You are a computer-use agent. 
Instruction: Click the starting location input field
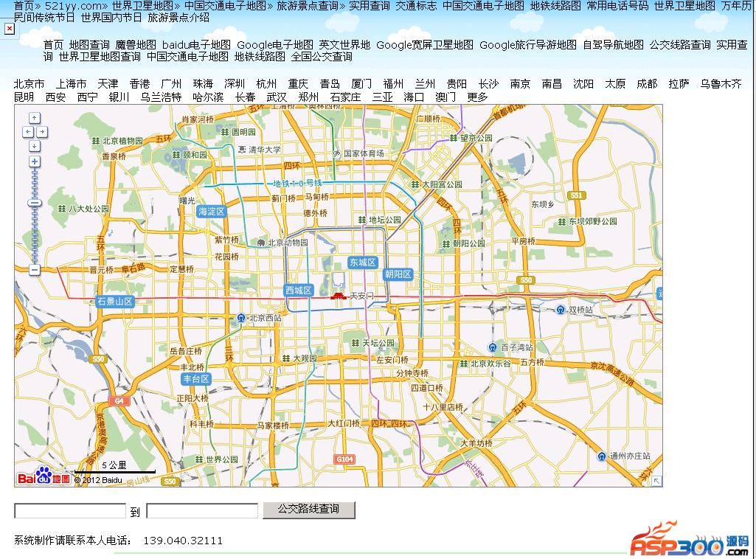pos(70,510)
